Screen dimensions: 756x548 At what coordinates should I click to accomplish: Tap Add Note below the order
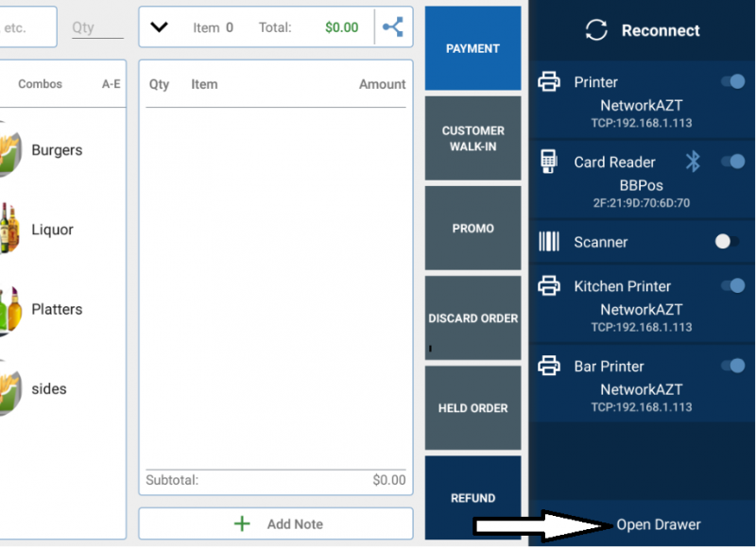(x=276, y=523)
